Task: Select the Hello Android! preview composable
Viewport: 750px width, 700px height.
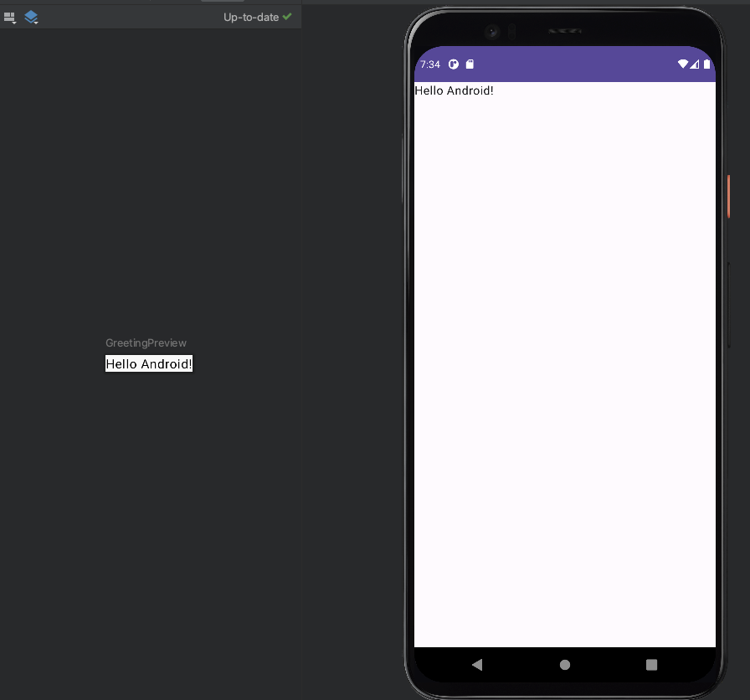Action: (x=149, y=363)
